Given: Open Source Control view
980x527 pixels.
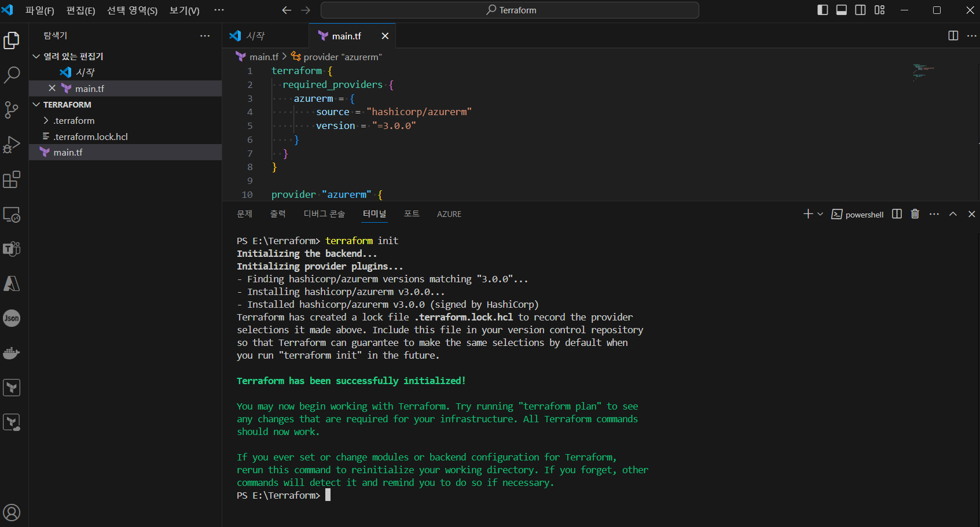Looking at the screenshot, I should (12, 110).
